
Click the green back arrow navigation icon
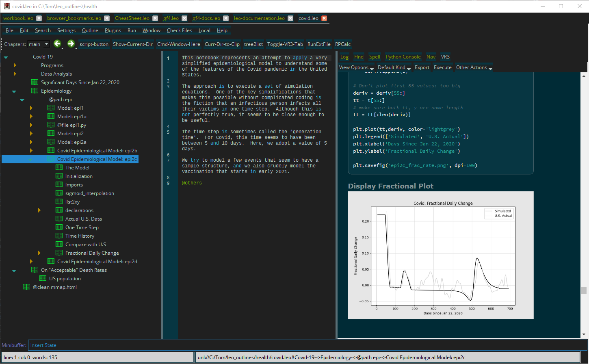[57, 44]
